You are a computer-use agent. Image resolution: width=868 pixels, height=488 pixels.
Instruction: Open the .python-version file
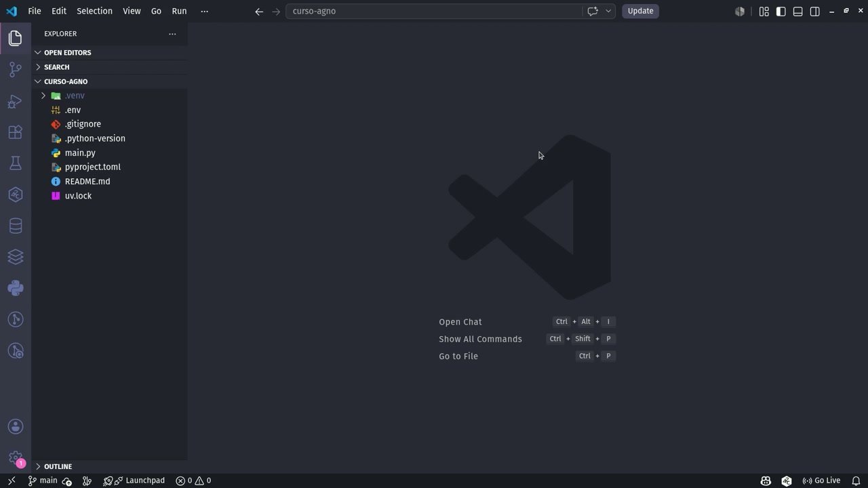pyautogui.click(x=109, y=138)
